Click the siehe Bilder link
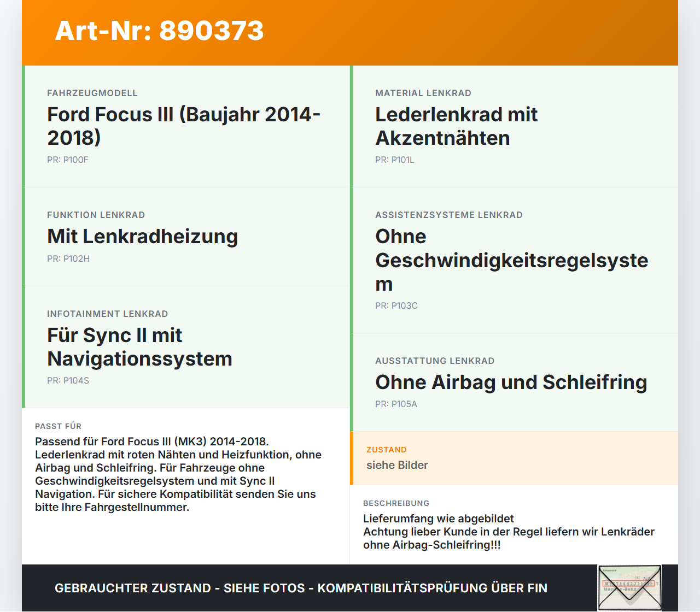This screenshot has width=700, height=612. [397, 465]
